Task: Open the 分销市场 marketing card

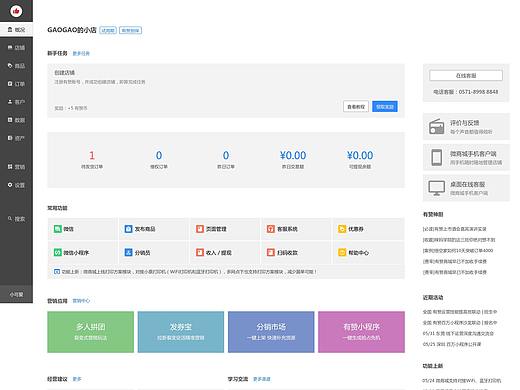Action: [x=271, y=332]
